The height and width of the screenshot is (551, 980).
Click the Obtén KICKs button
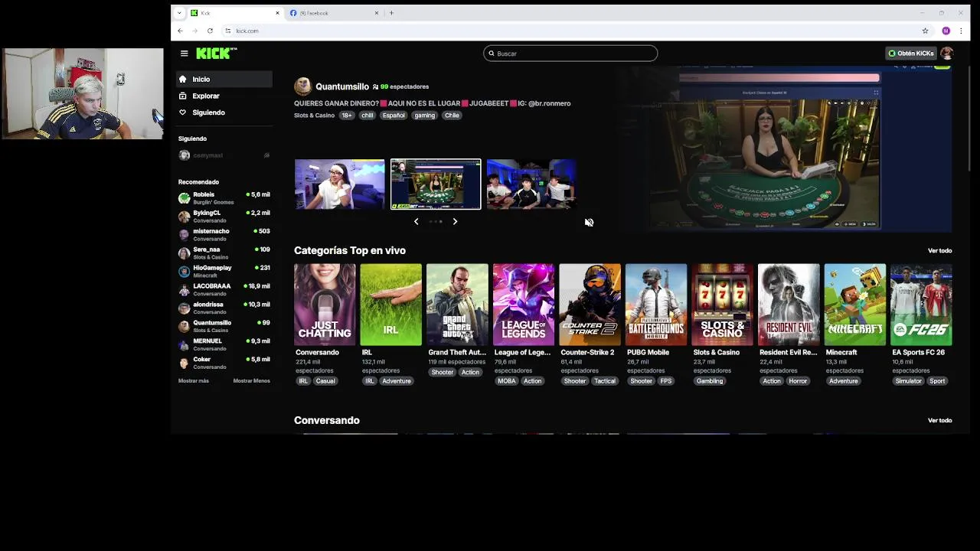point(911,53)
